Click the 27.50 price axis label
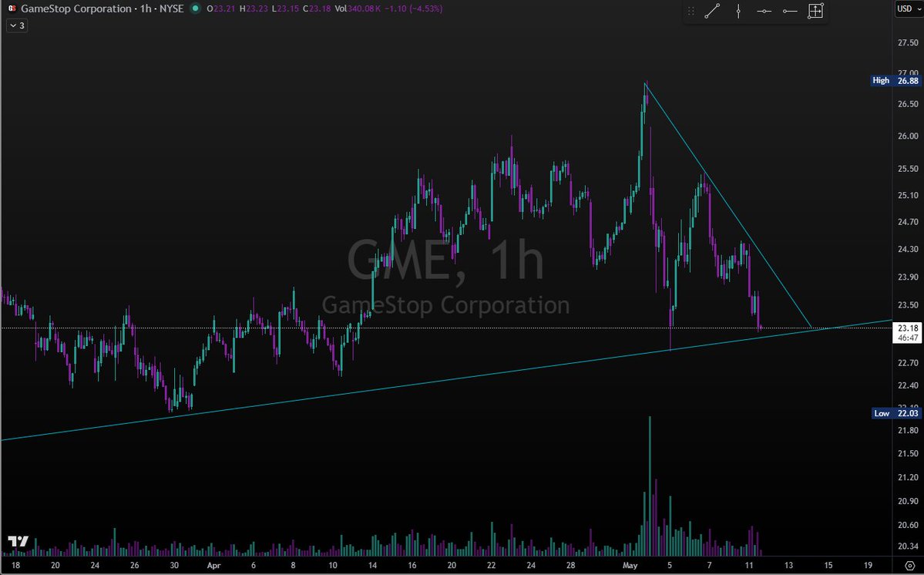 click(908, 43)
